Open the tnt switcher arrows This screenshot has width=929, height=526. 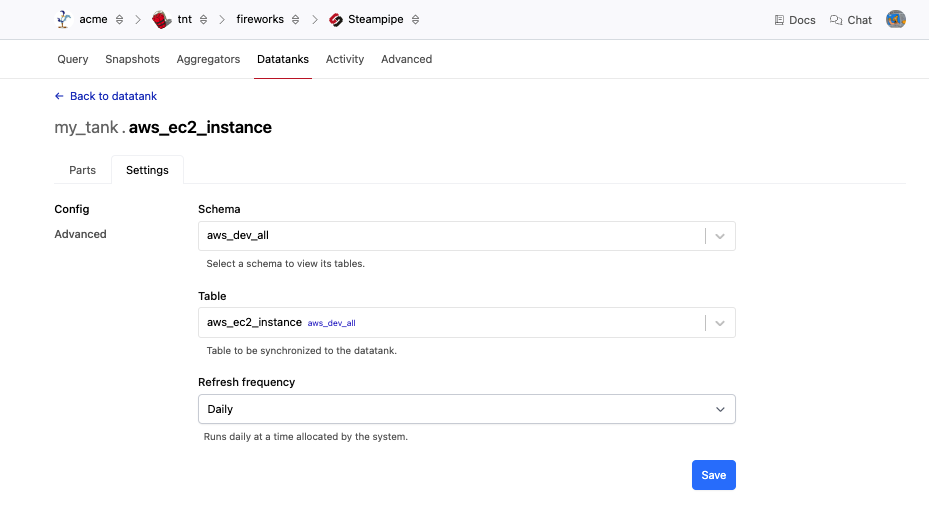204,19
